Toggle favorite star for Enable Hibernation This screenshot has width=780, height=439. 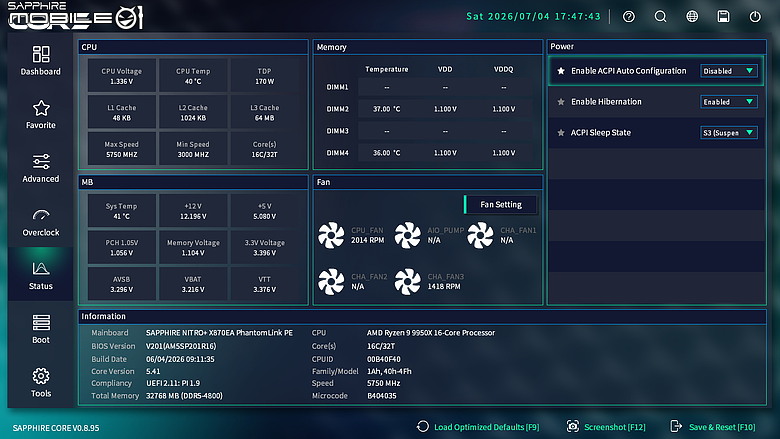click(x=561, y=102)
